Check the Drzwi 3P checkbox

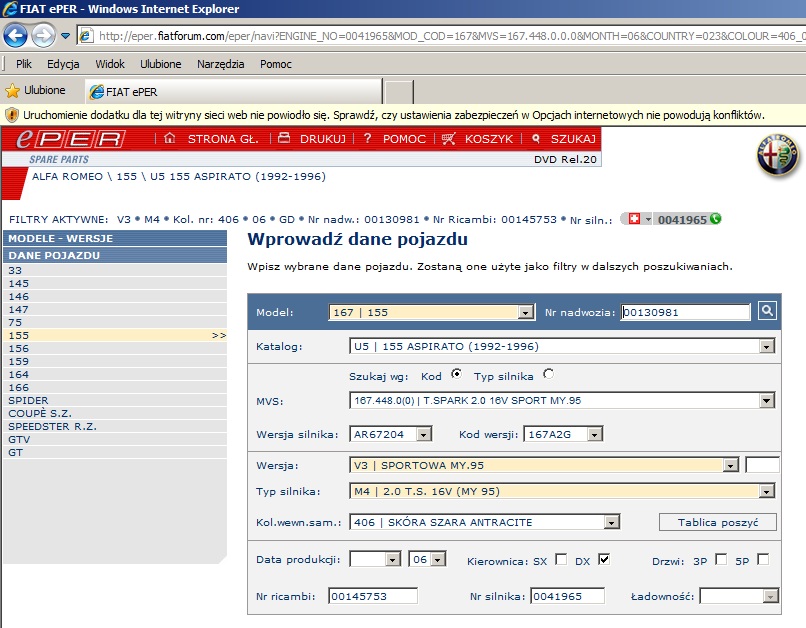(721, 559)
